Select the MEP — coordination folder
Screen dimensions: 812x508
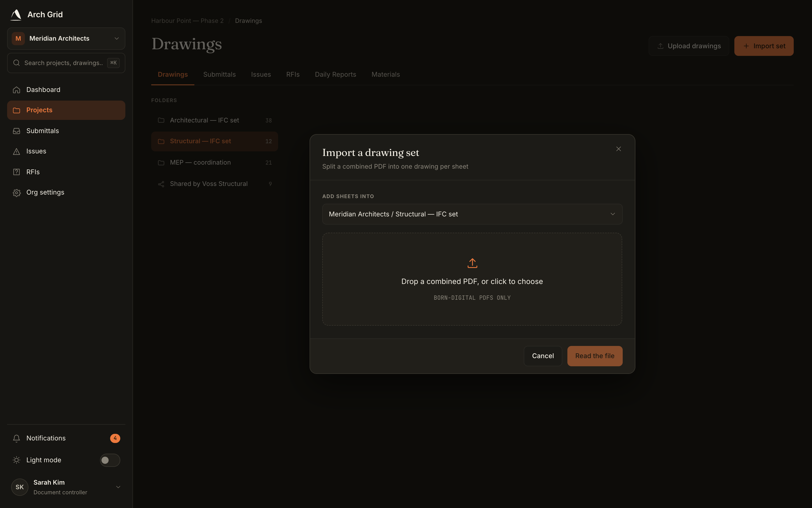point(214,163)
